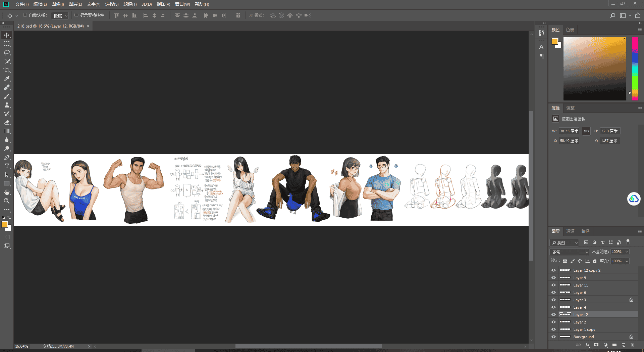This screenshot has width=644, height=352.
Task: Switch to the Adjustments tab (调整)
Action: tap(570, 108)
